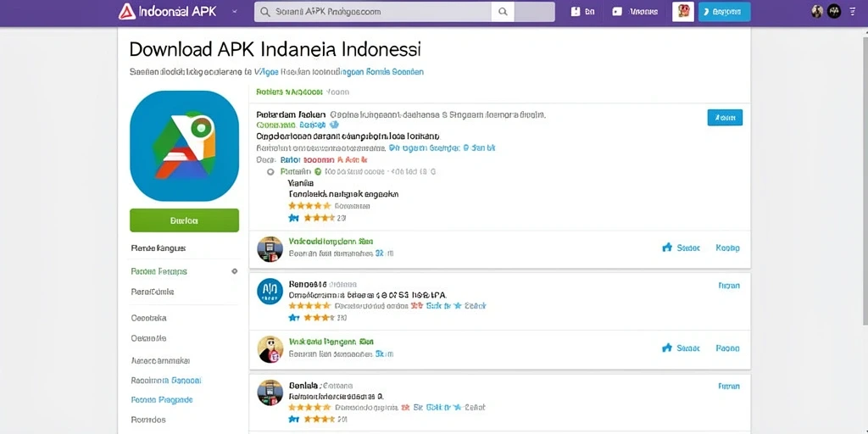Open the round avatar beside Vodcodid green title
This screenshot has height=434, width=868.
point(270,249)
